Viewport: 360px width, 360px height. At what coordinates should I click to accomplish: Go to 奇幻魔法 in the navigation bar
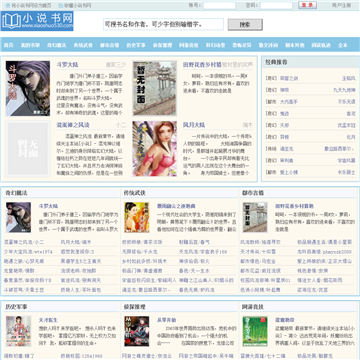pyautogui.click(x=56, y=45)
